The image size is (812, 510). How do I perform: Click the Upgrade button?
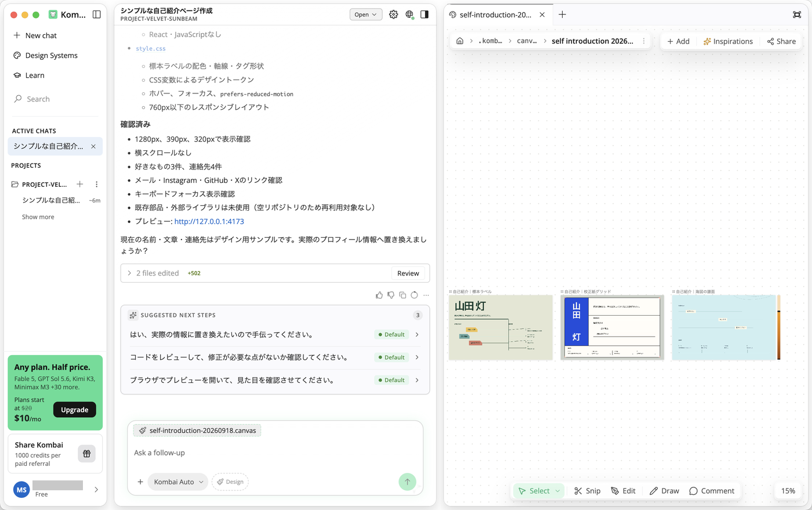(x=75, y=410)
